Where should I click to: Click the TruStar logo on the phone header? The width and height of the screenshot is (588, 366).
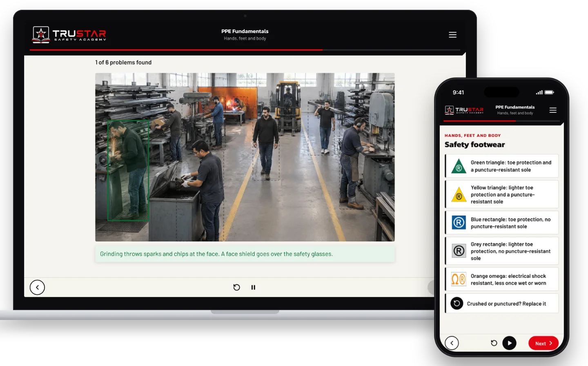pyautogui.click(x=464, y=110)
